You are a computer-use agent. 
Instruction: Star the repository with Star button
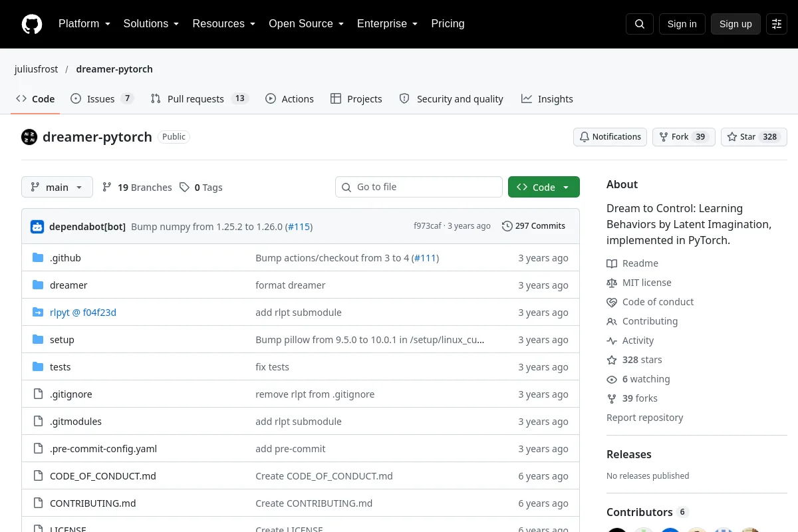[754, 137]
